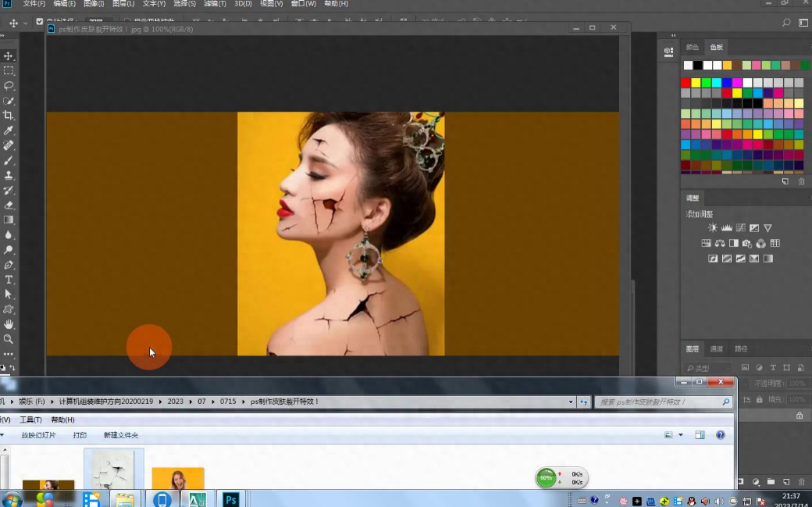Image resolution: width=812 pixels, height=507 pixels.
Task: Select the Quick Selection tool
Action: (9, 101)
